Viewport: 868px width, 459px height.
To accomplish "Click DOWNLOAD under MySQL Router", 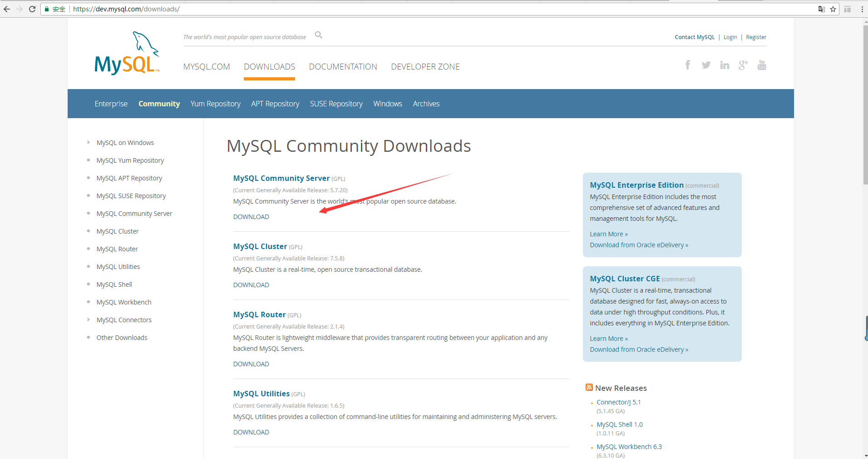I will (251, 364).
